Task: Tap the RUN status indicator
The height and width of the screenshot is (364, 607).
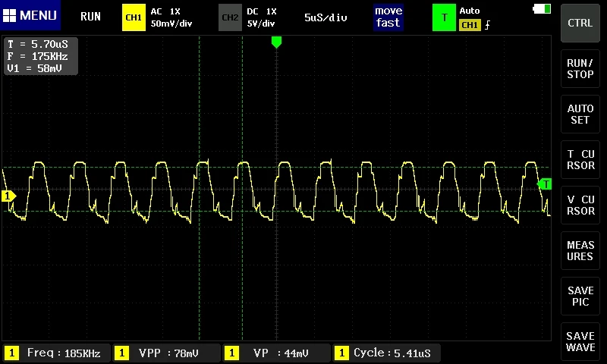Action: pyautogui.click(x=90, y=16)
